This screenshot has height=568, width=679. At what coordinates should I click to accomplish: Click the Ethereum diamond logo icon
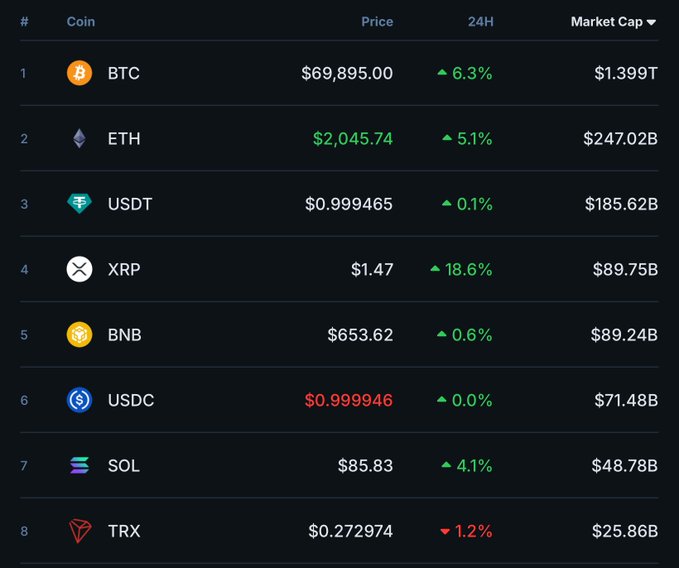tap(79, 139)
